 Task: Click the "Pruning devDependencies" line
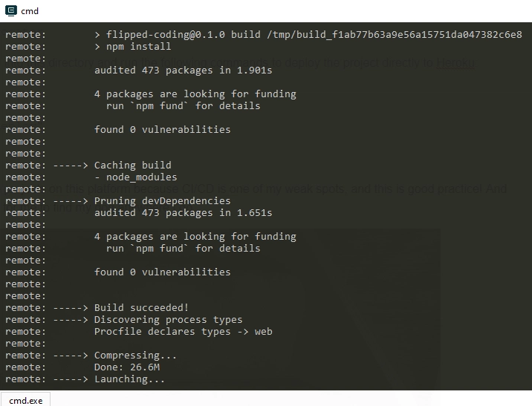tap(162, 200)
